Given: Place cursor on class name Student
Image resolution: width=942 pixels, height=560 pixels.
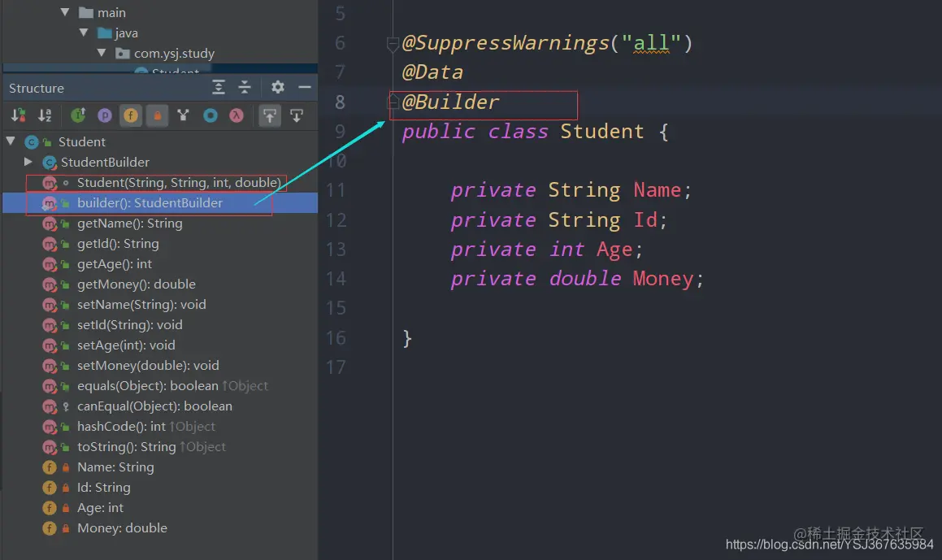Looking at the screenshot, I should [x=602, y=131].
